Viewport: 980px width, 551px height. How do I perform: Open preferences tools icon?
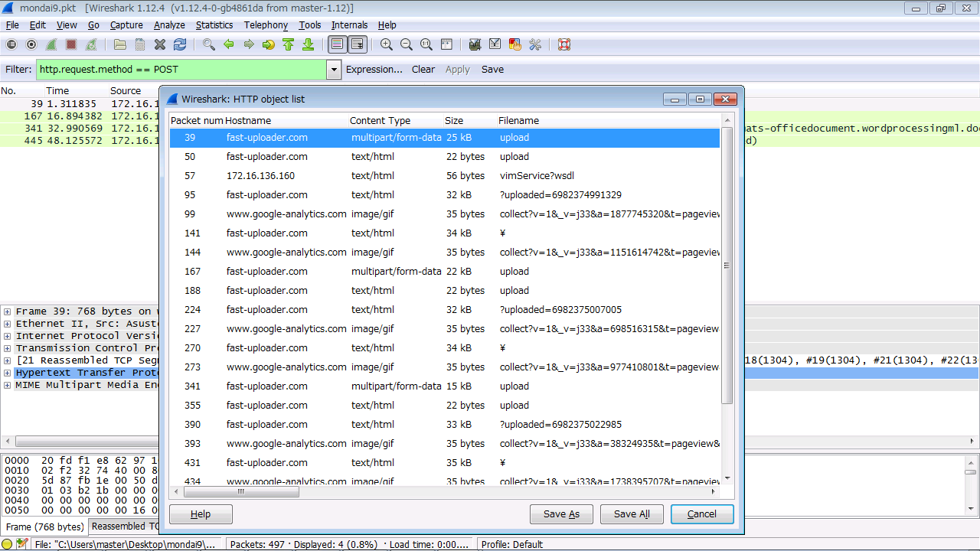click(535, 44)
